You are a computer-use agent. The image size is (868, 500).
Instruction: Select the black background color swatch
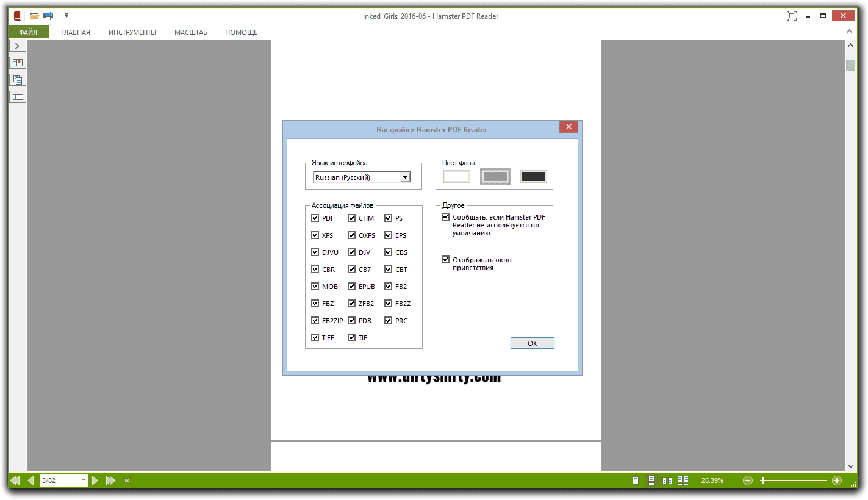point(534,176)
